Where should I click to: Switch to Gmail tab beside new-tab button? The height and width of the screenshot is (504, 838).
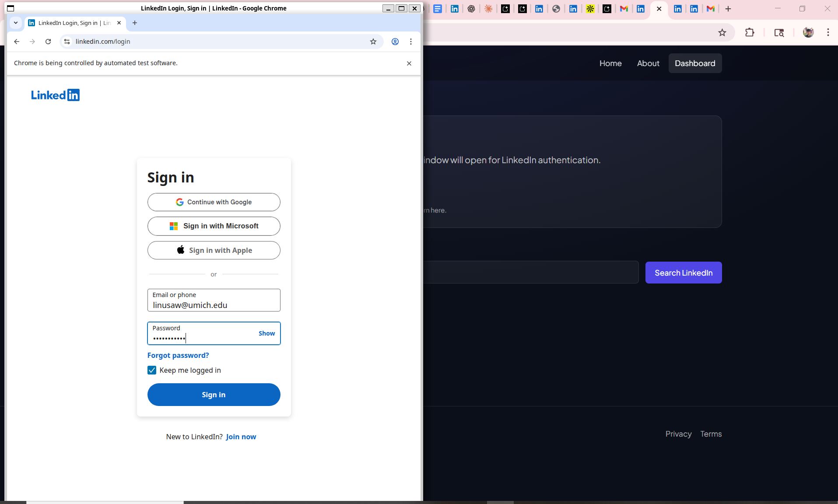(711, 9)
